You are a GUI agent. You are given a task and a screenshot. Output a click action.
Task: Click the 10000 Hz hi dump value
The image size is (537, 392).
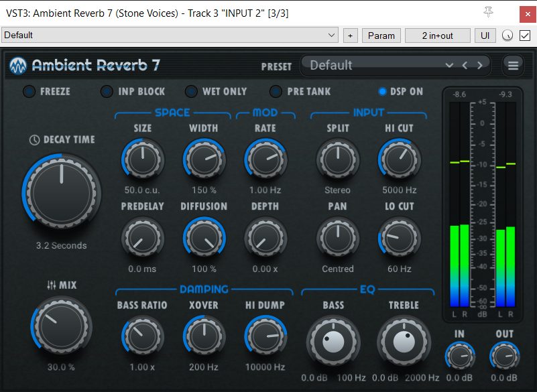click(265, 367)
